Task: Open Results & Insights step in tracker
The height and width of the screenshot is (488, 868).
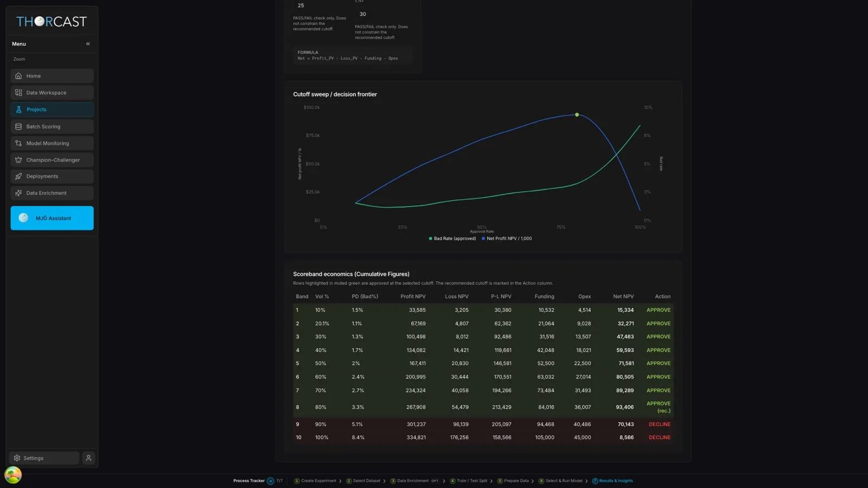Action: pos(612,481)
